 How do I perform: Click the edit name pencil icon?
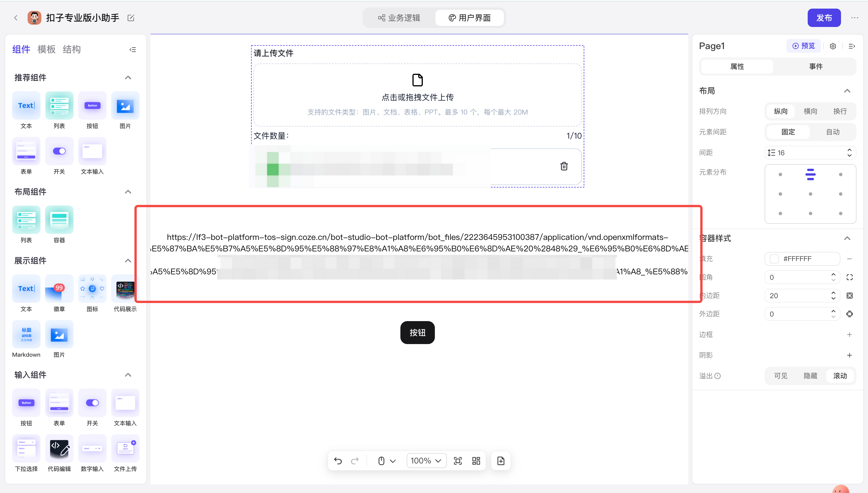point(131,18)
